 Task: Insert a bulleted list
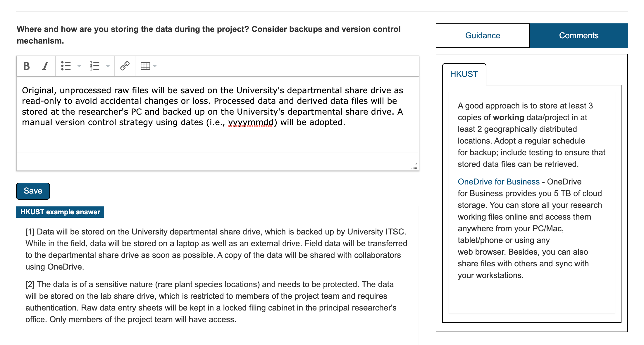pos(66,66)
